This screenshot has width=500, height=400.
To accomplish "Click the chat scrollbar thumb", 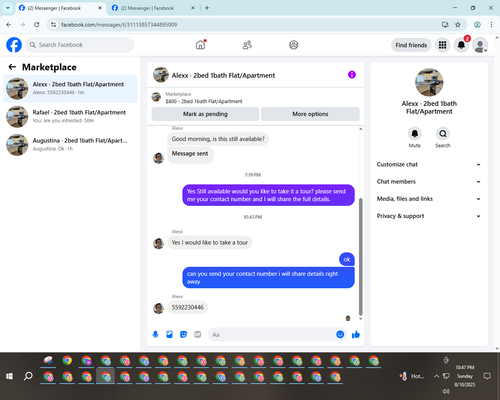I will click(360, 257).
